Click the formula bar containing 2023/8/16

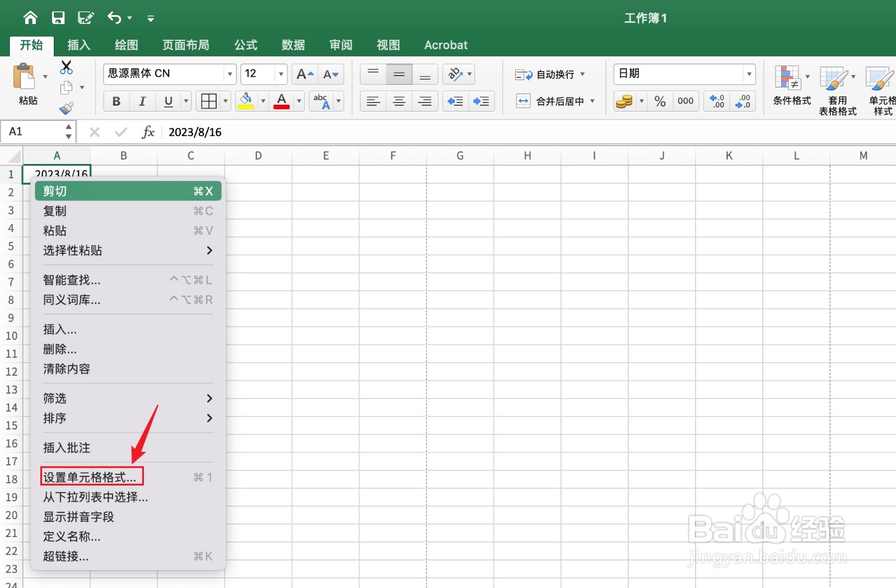point(529,132)
